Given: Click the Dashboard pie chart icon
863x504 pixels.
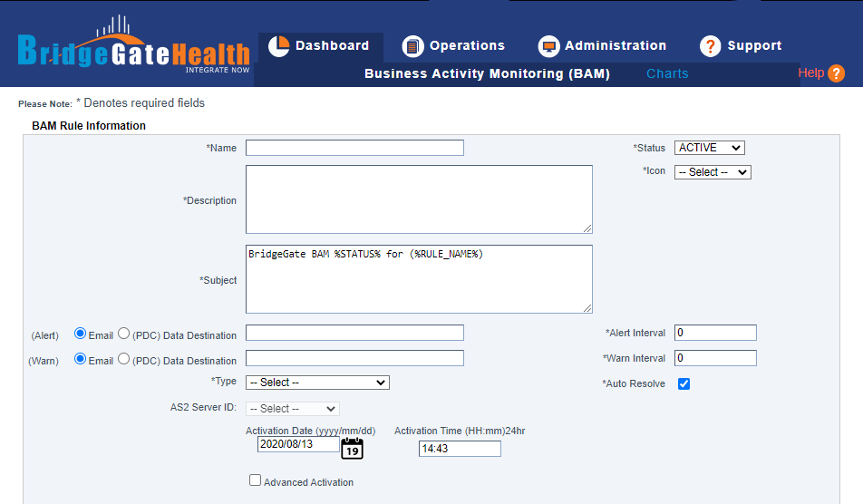Looking at the screenshot, I should pyautogui.click(x=278, y=45).
